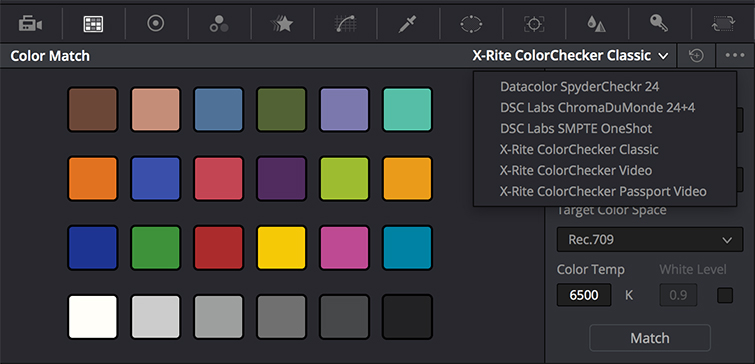755x364 pixels.
Task: Open the Camera Raw palette icon
Action: (30, 23)
